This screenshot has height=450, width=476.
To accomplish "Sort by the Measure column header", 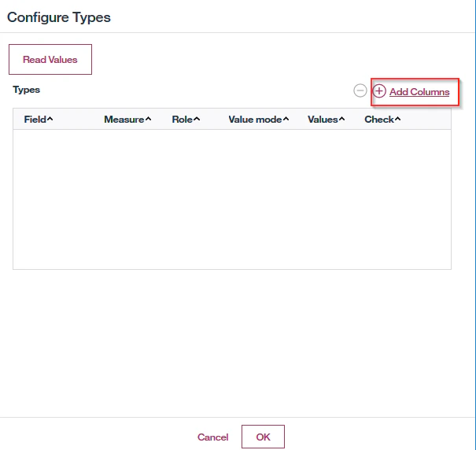I will click(127, 120).
